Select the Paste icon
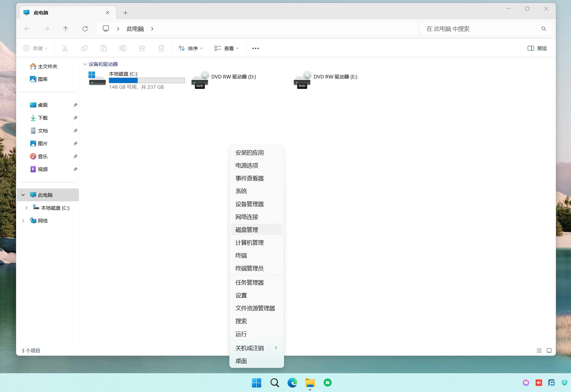 pyautogui.click(x=104, y=48)
